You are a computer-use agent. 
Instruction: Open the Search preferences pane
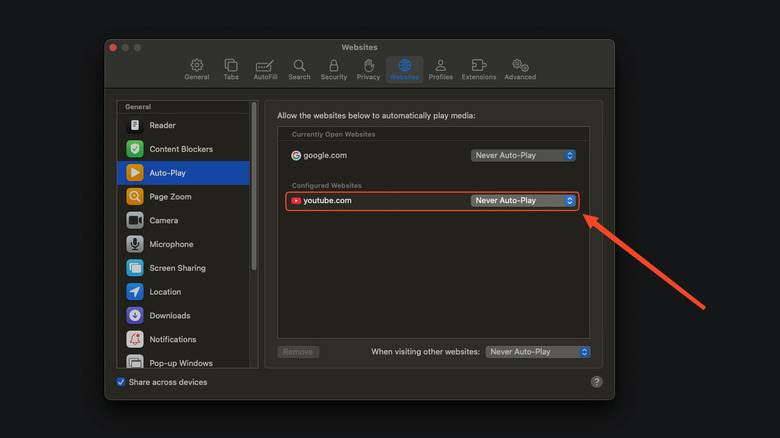pos(299,69)
